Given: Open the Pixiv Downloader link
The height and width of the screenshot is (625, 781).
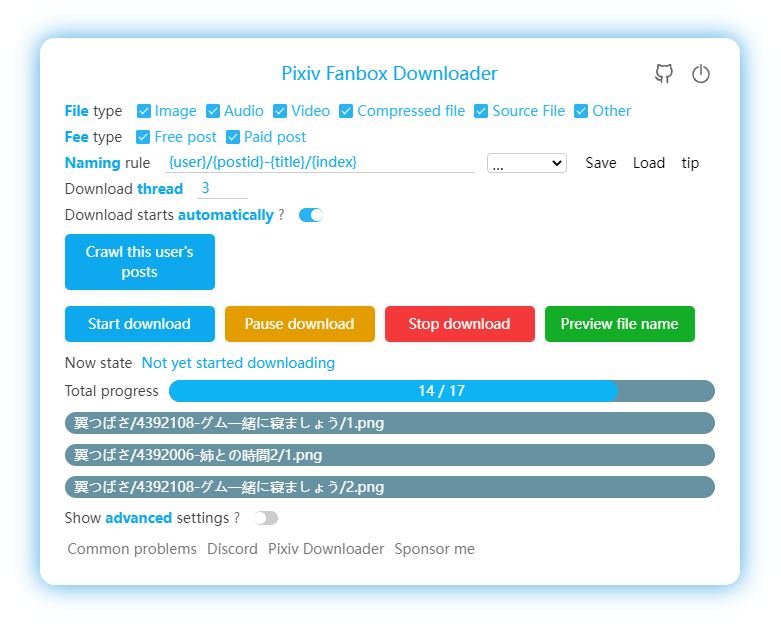Looking at the screenshot, I should [x=326, y=549].
